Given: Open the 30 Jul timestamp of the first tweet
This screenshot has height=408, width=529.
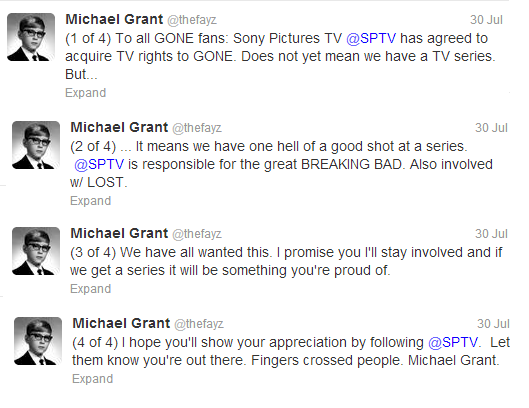Looking at the screenshot, I should 486,20.
